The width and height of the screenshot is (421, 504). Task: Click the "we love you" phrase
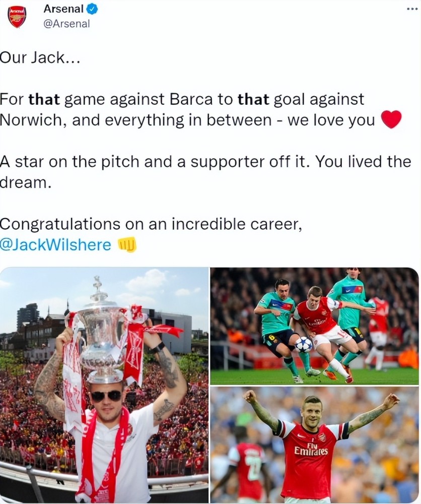[x=331, y=120]
